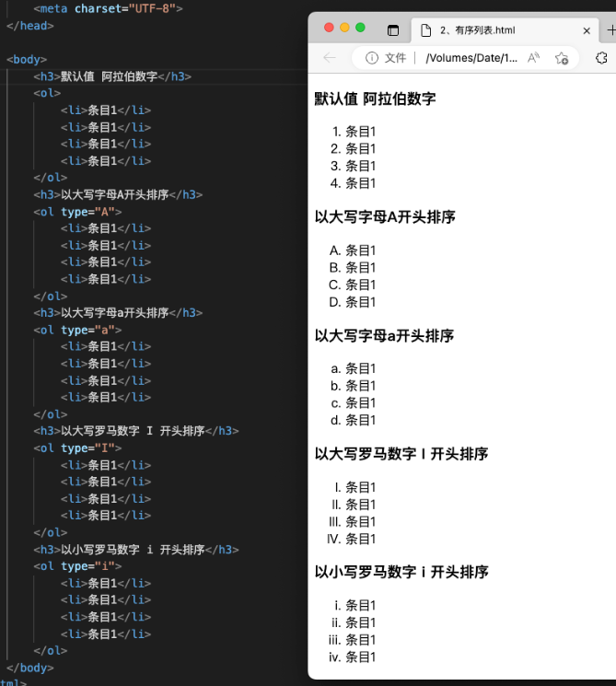Image resolution: width=616 pixels, height=686 pixels.
Task: Click the ol type="I" line in code
Action: click(78, 448)
